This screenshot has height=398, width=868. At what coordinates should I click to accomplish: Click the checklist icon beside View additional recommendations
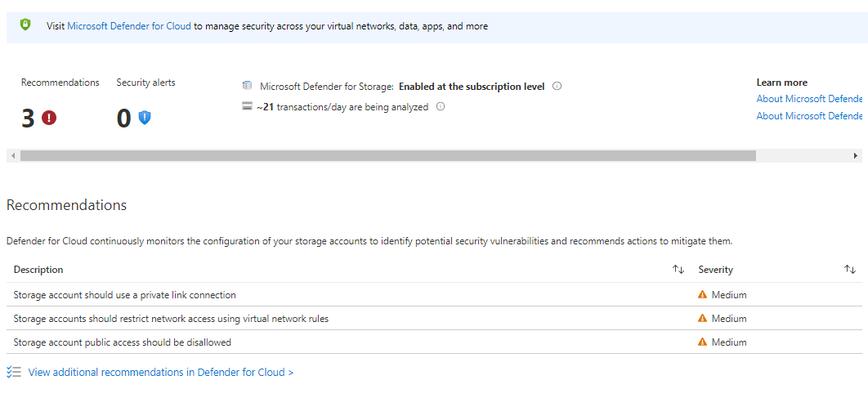coord(14,372)
